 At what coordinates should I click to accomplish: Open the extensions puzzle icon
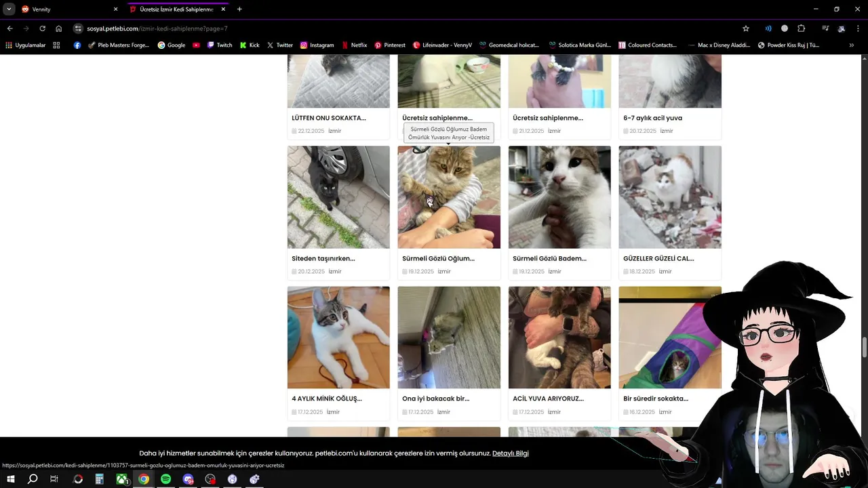tap(801, 28)
